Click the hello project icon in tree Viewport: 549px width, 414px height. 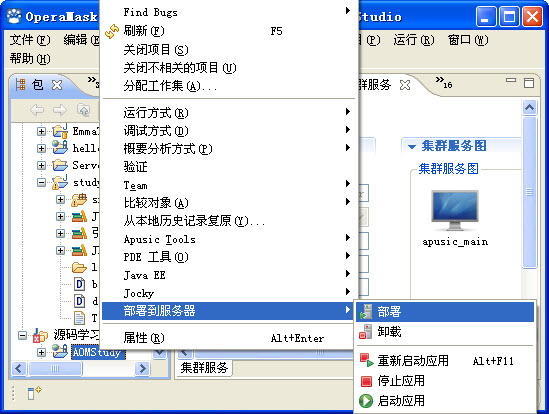[x=60, y=147]
